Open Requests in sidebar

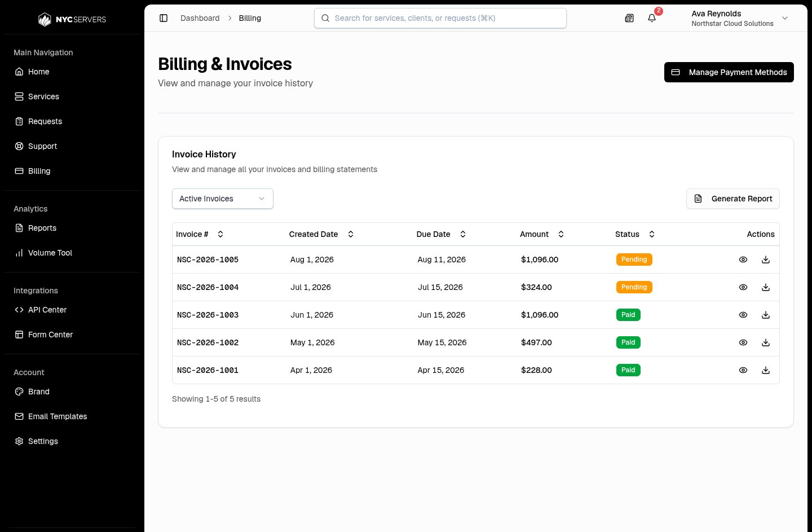pos(72,121)
